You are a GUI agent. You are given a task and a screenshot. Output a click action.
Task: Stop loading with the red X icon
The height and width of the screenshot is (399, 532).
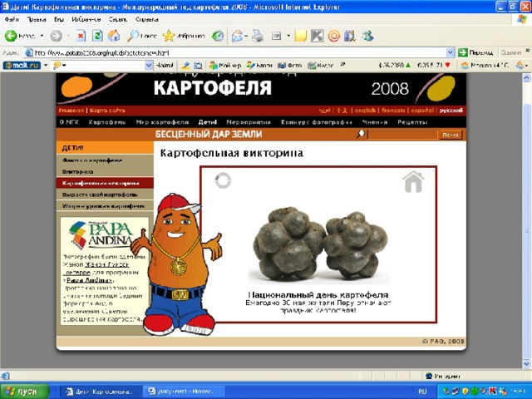(x=81, y=36)
